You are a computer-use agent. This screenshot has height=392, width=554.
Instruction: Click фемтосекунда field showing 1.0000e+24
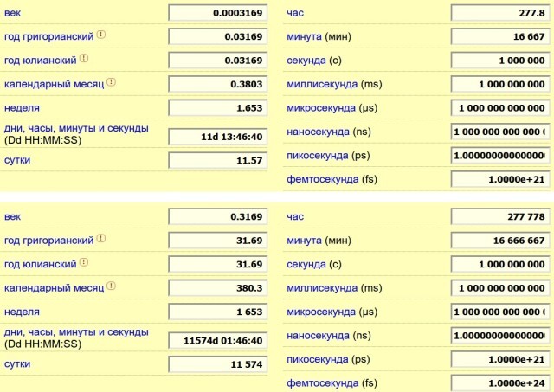[x=500, y=383]
